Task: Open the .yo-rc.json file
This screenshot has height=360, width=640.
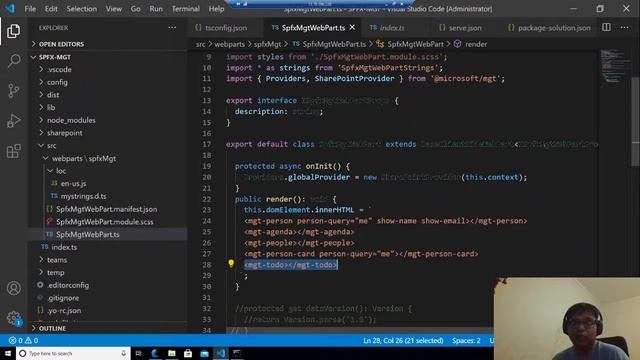Action: [64, 310]
